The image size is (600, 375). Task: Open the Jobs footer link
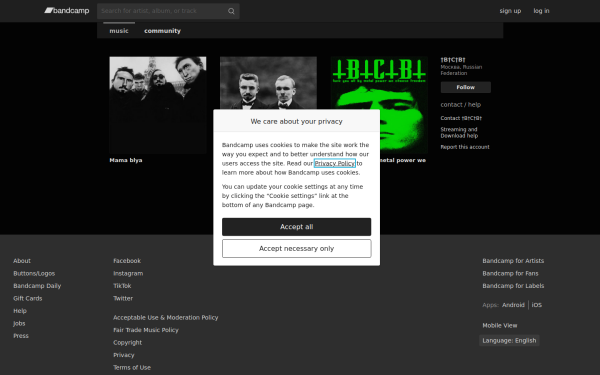tap(19, 323)
